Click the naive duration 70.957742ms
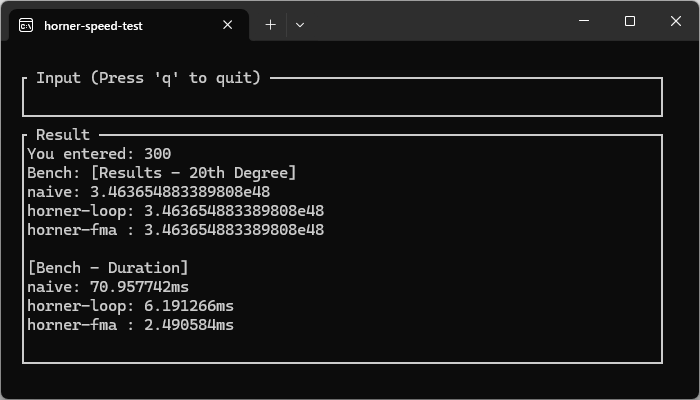 point(139,287)
